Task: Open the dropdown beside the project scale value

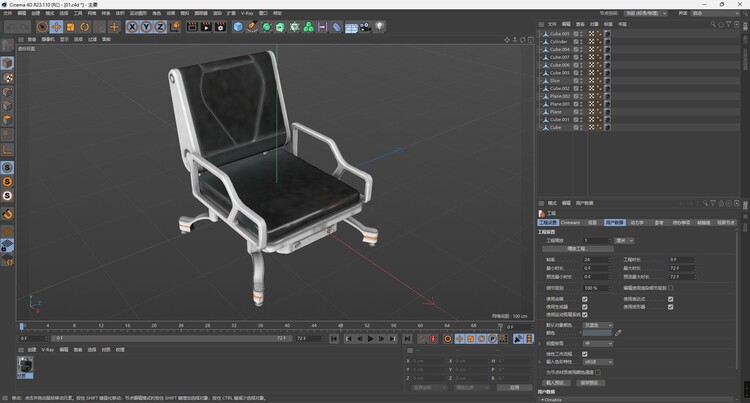Action: click(x=624, y=240)
